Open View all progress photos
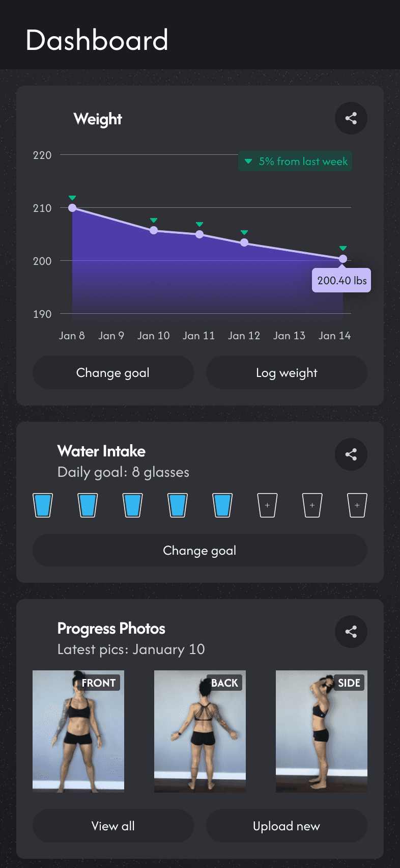 pyautogui.click(x=113, y=826)
